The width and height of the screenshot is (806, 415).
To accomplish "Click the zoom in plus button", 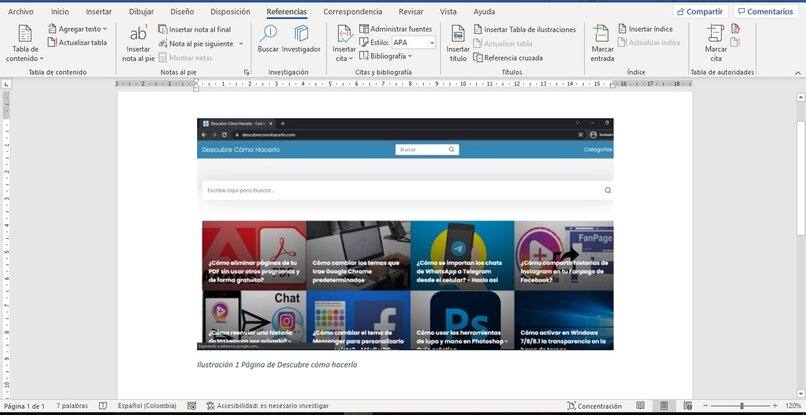I will pyautogui.click(x=775, y=406).
